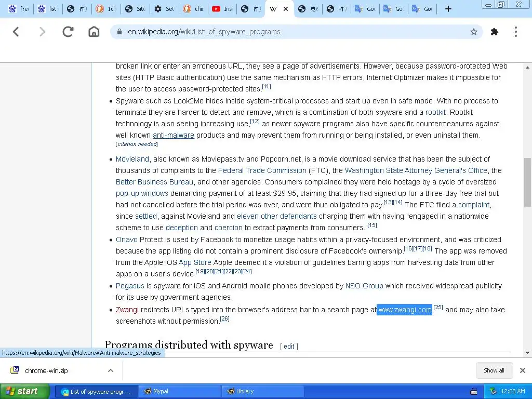View site security lock info
This screenshot has width=532, height=399.
pos(119,32)
